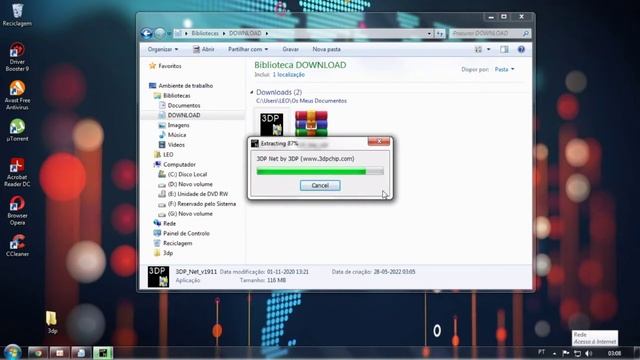Click the refresh button beside the address bar
The image size is (640, 360).
tap(440, 33)
